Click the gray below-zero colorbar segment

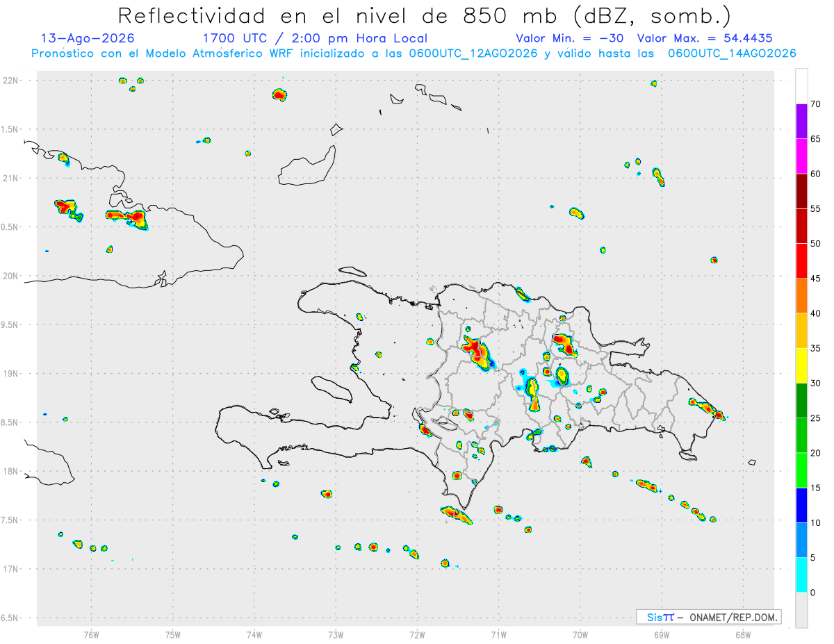(x=801, y=610)
